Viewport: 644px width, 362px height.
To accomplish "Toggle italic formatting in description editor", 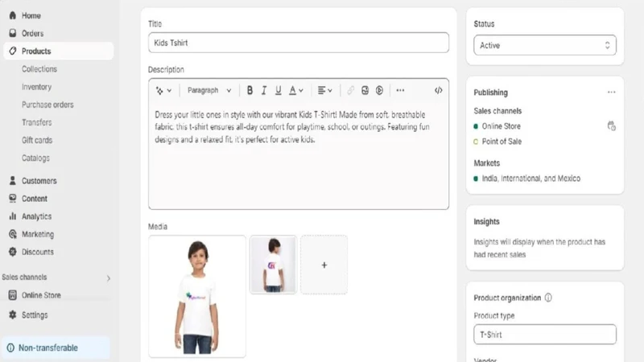I will coord(264,90).
